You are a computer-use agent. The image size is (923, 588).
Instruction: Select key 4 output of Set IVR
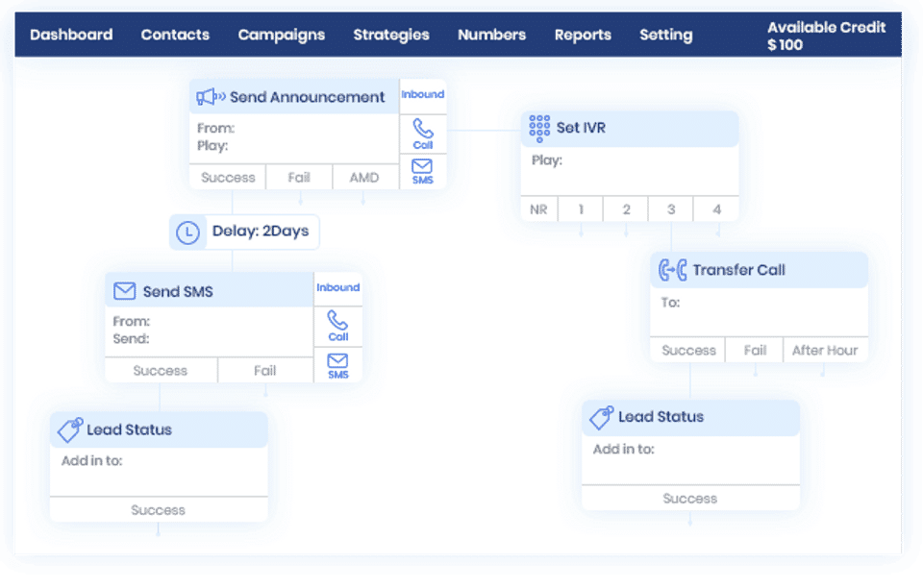pos(716,209)
